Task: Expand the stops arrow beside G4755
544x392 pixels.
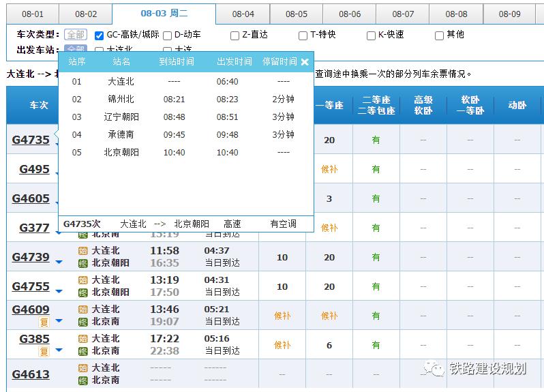Action: (59, 291)
